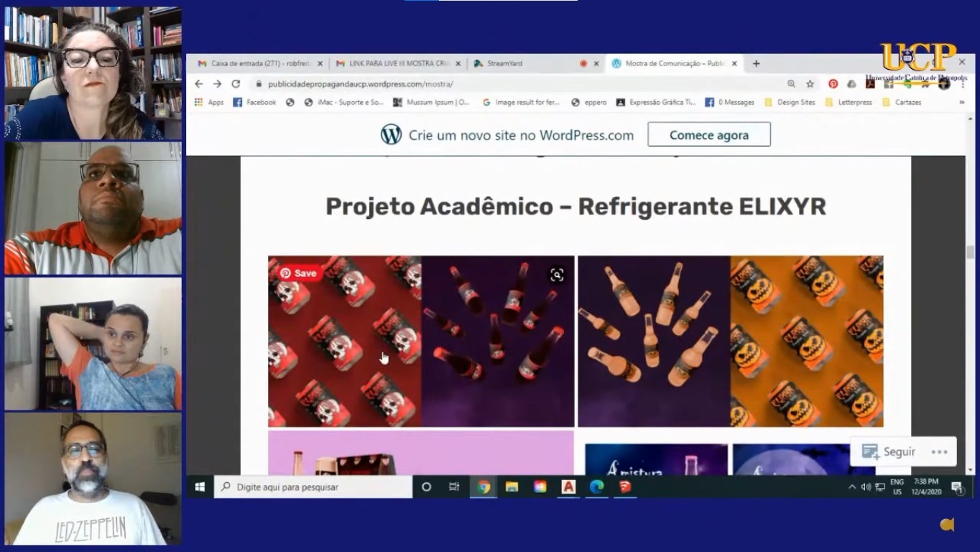
Task: Switch to the StreamYard tab
Action: coord(504,64)
